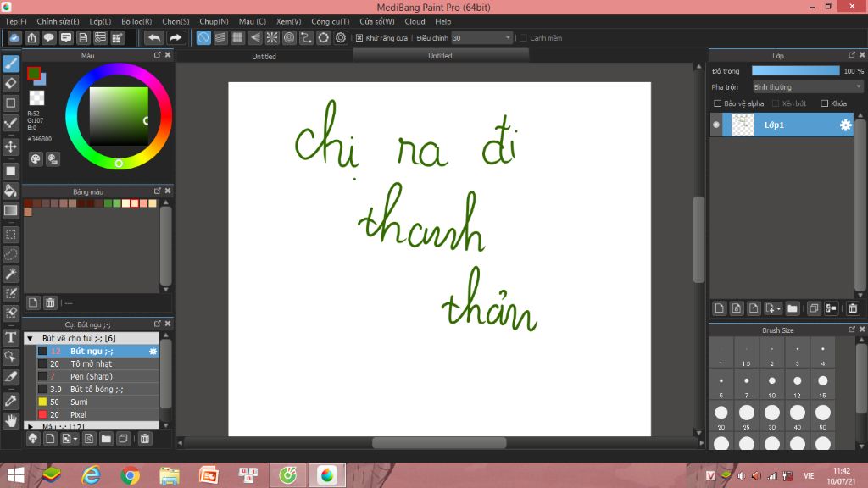Collapse Bút vẽ cho tui brush group

(x=30, y=338)
